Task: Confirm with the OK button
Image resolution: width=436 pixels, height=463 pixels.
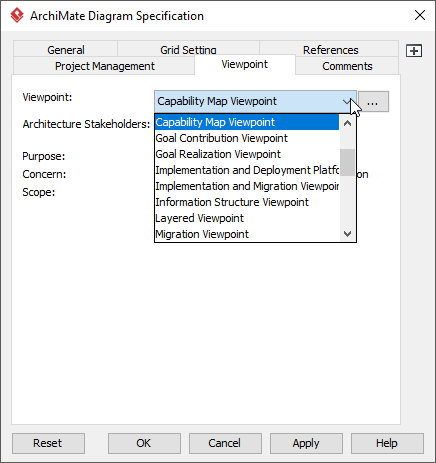Action: pyautogui.click(x=144, y=443)
